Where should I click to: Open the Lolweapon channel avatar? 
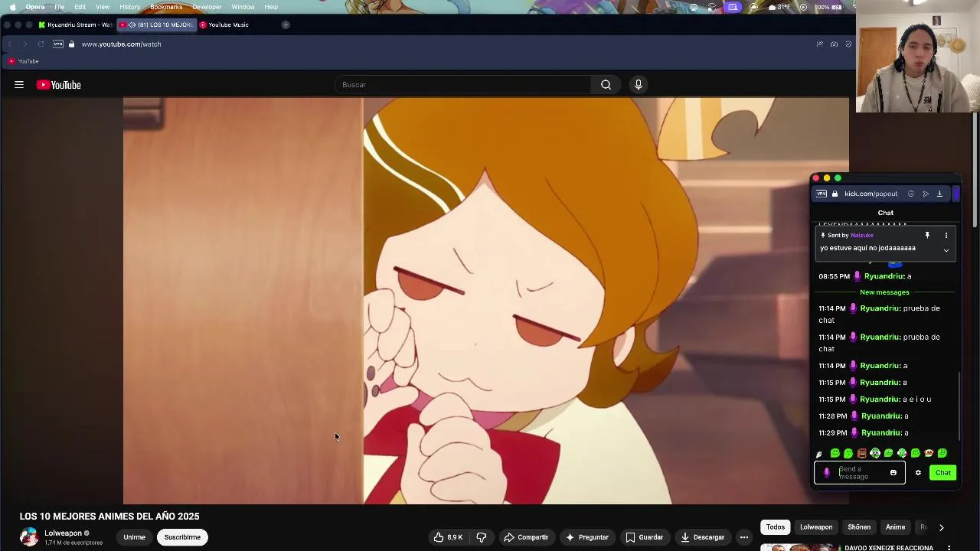click(x=29, y=537)
